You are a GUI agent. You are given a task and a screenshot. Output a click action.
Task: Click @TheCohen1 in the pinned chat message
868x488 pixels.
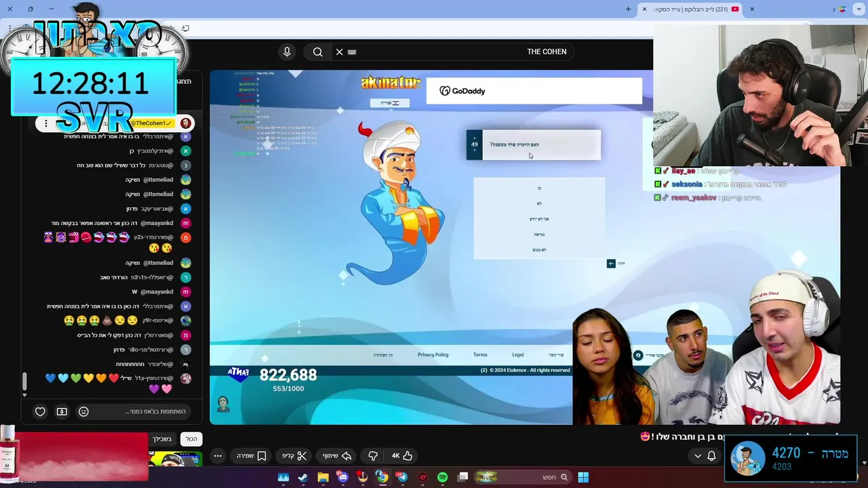tap(151, 123)
